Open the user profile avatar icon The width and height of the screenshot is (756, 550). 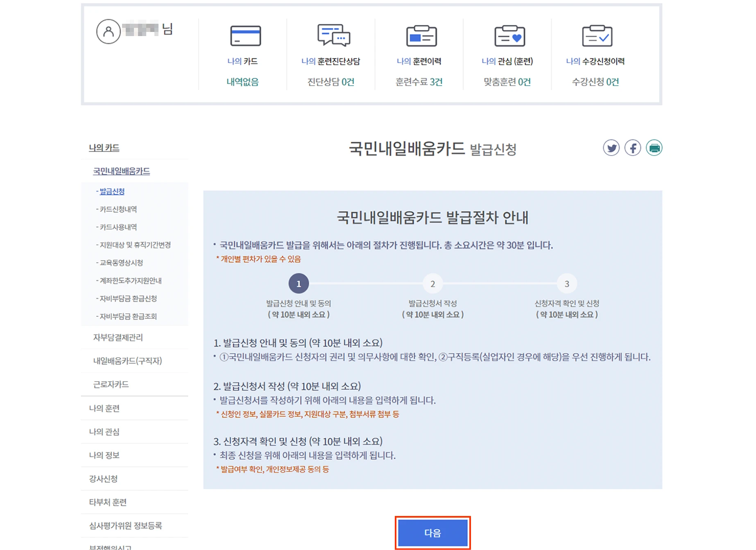[108, 31]
